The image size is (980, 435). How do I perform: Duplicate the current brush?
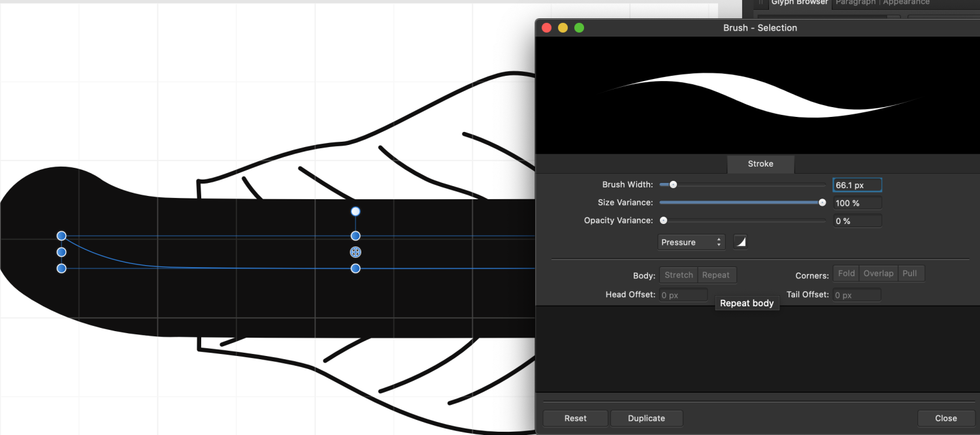[x=646, y=418]
